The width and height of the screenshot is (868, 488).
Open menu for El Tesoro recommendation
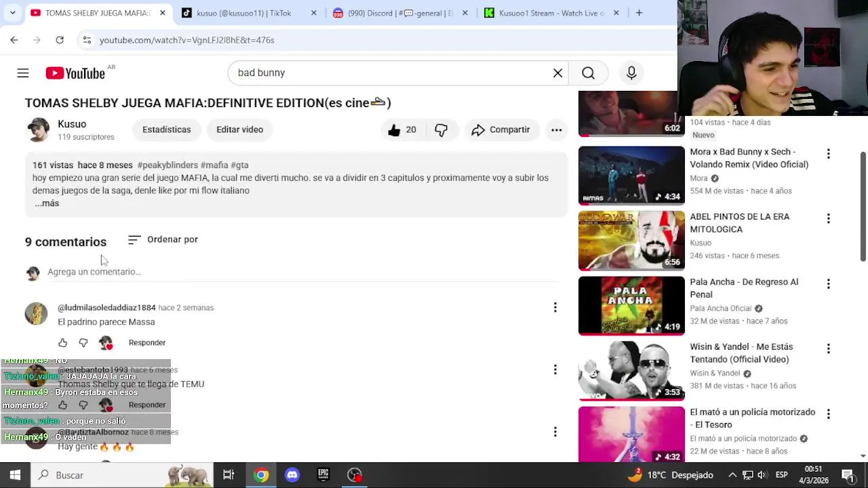[828, 414]
